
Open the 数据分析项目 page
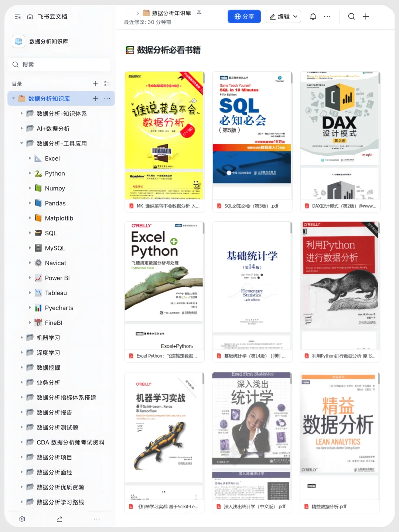coord(54,457)
